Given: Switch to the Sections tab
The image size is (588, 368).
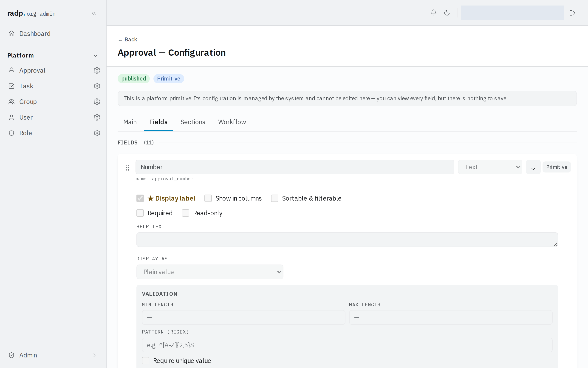Looking at the screenshot, I should [193, 122].
